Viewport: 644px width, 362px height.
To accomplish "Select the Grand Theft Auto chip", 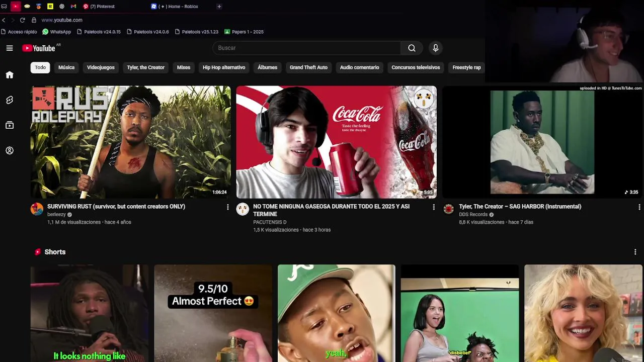I will pos(308,67).
